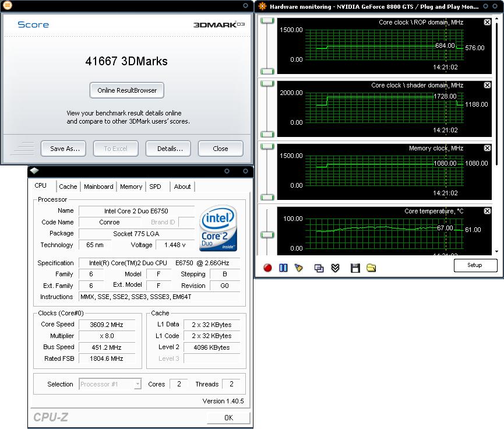Close the Core clock ROP domain graph

click(487, 22)
